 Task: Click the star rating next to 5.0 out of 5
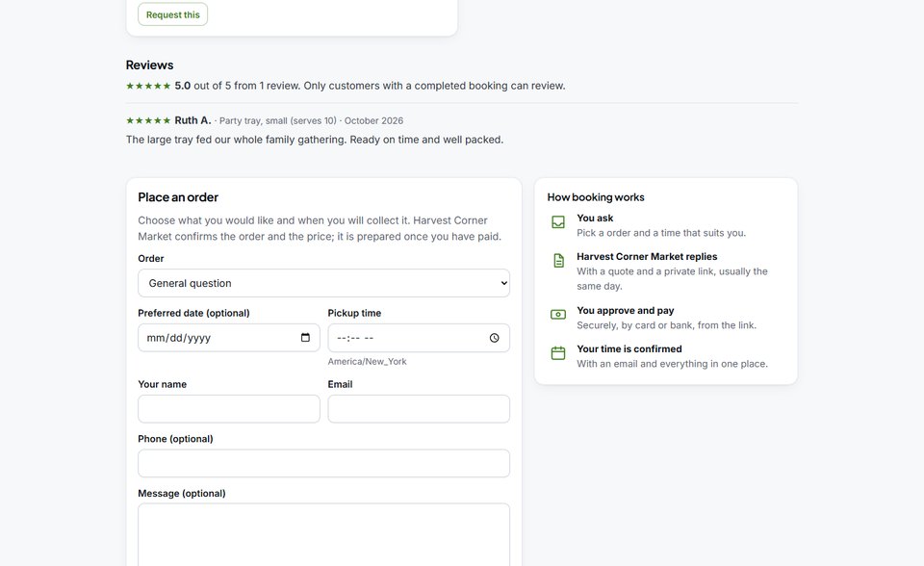pos(148,86)
